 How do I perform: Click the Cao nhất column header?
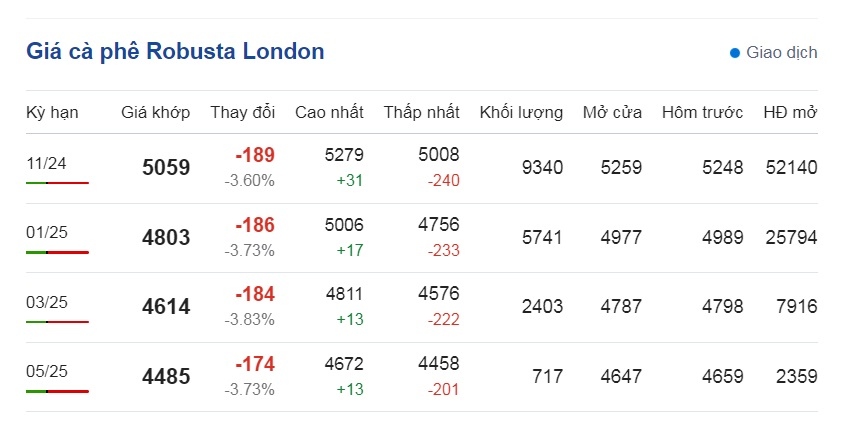329,112
